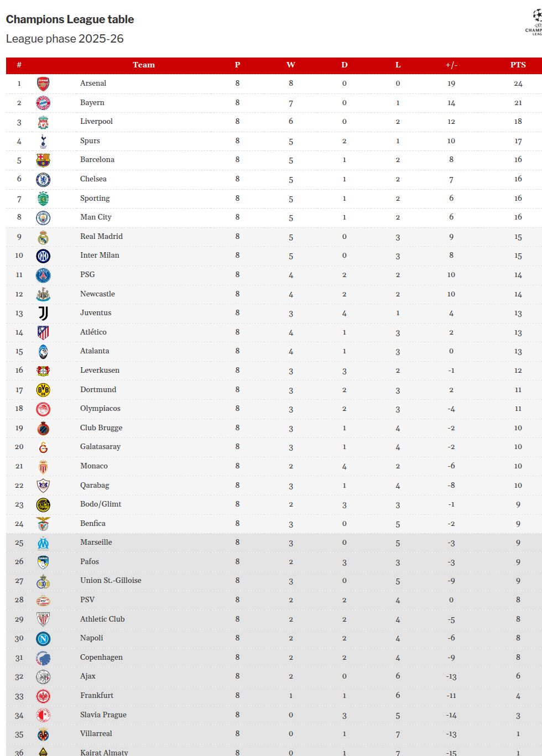The height and width of the screenshot is (756, 542).
Task: Click the Arsenal club crest
Action: coord(43,84)
